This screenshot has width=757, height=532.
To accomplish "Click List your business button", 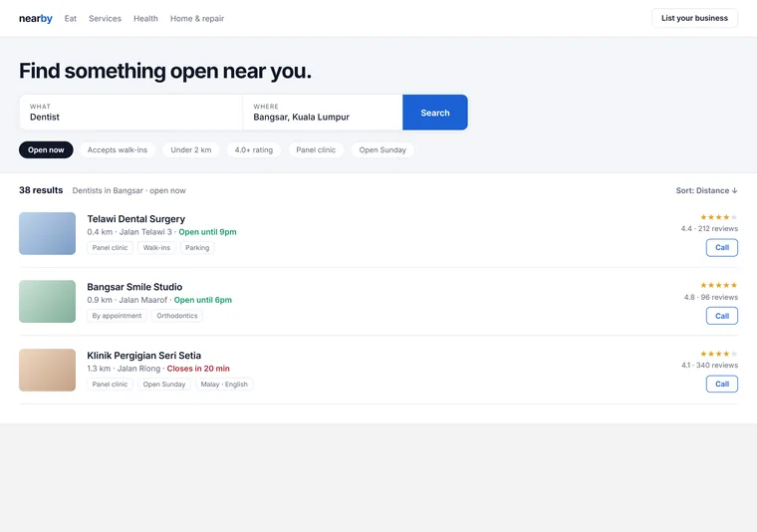I will (694, 18).
